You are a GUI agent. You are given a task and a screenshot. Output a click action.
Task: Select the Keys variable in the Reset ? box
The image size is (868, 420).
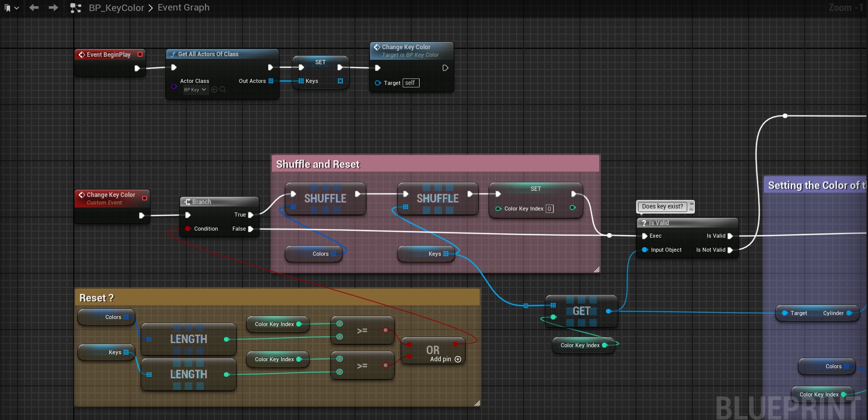click(x=106, y=352)
